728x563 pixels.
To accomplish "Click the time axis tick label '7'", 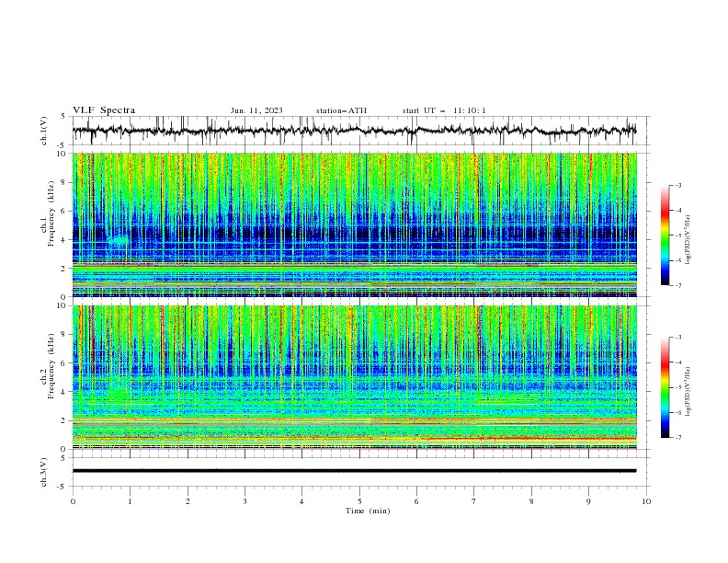I will pos(474,501).
